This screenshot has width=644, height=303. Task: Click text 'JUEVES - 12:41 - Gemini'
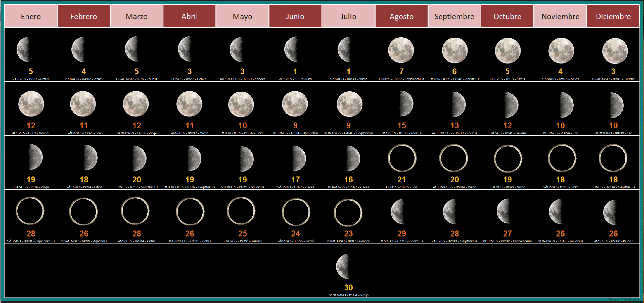pos(507,133)
